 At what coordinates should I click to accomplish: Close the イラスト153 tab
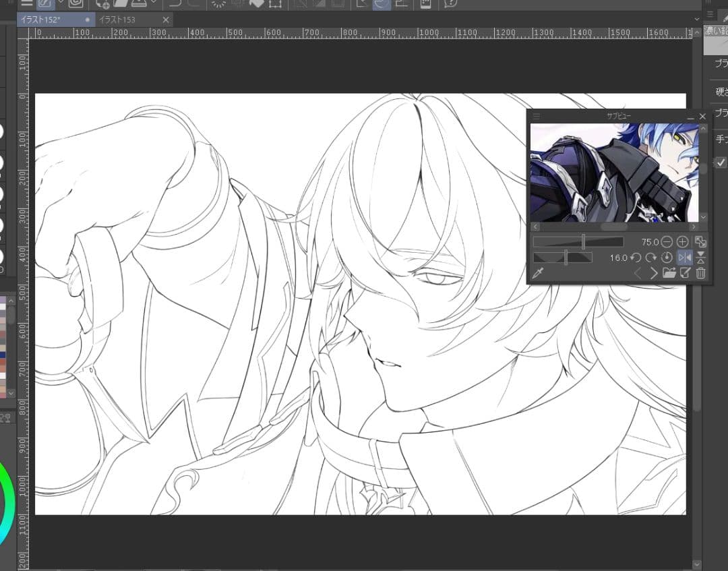(166, 20)
